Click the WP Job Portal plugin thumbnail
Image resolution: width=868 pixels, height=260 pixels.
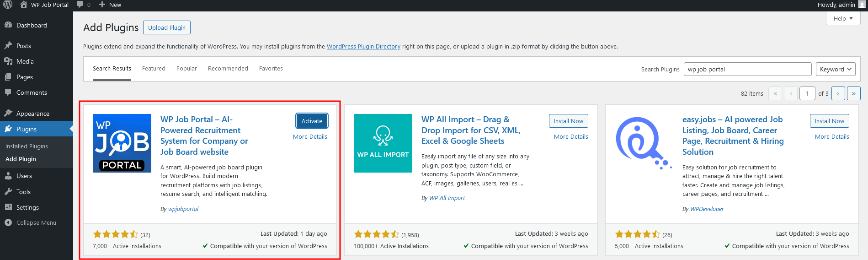[x=122, y=143]
